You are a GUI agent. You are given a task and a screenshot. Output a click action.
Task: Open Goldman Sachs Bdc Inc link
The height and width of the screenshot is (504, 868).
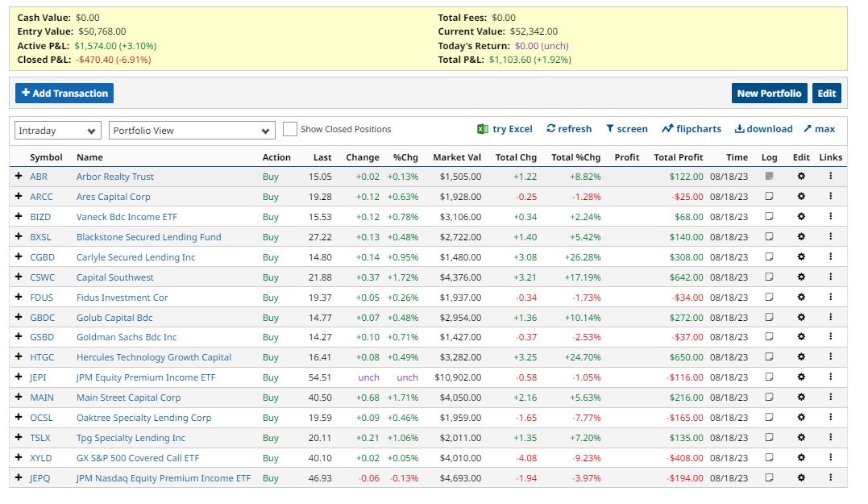coord(127,337)
